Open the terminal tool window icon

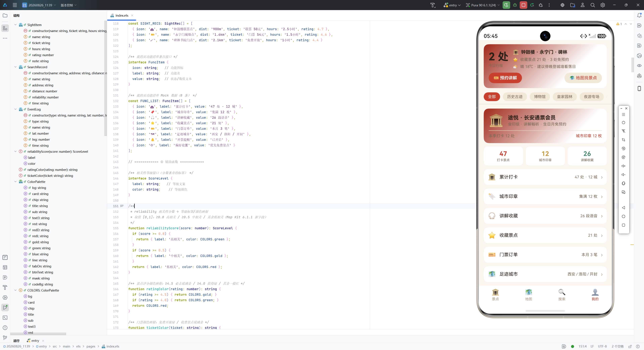(5, 317)
